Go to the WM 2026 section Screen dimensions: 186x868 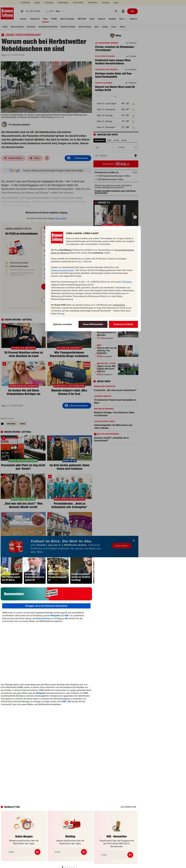(x=82, y=19)
